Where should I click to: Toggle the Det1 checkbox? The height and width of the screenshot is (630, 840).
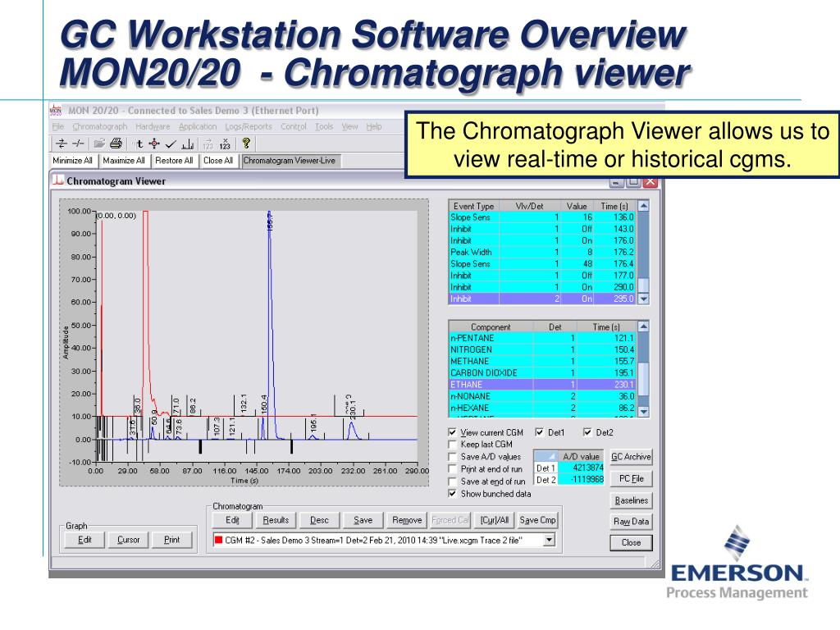[540, 432]
